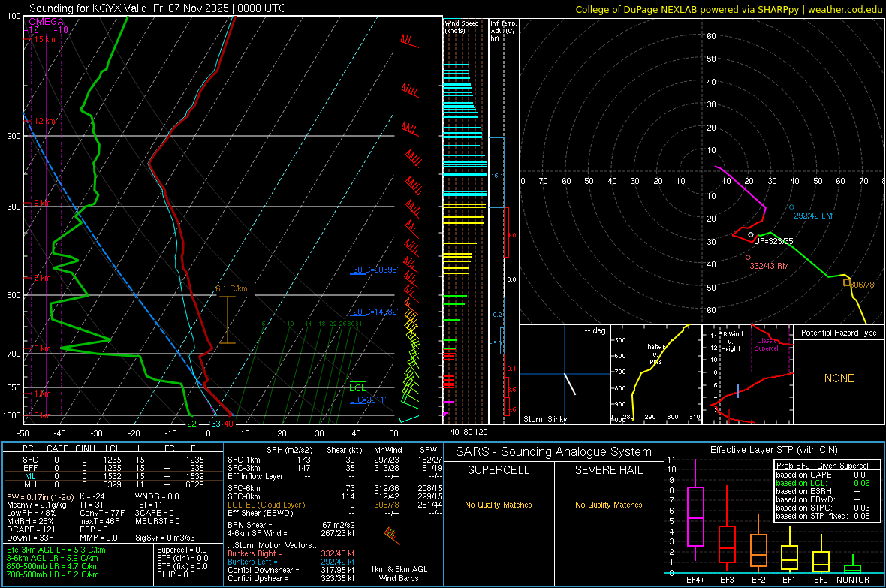Click the 0 C=3211' freezing level label
This screenshot has height=588, width=886.
[368, 400]
